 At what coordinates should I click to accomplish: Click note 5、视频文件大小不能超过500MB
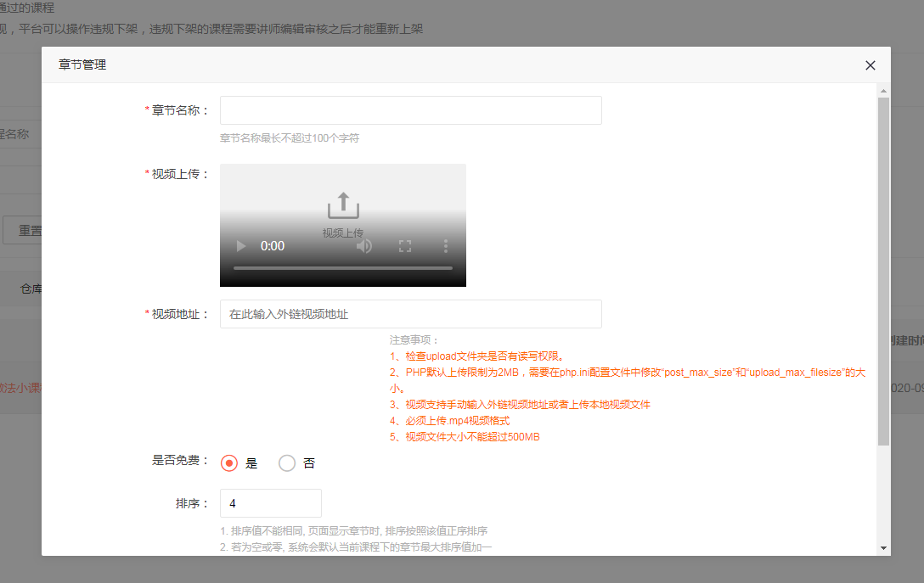(465, 437)
